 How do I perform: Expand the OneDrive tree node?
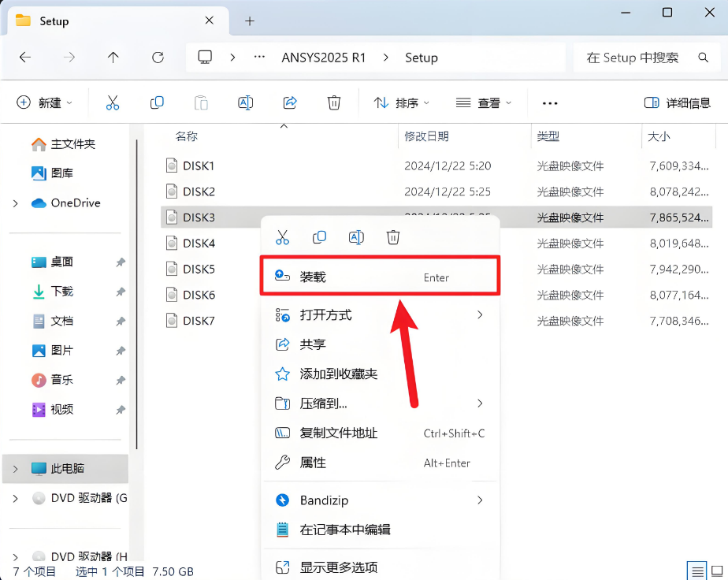[x=15, y=203]
